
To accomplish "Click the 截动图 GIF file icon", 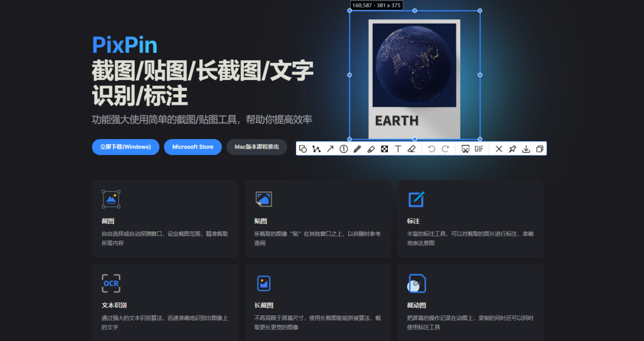I will click(417, 284).
